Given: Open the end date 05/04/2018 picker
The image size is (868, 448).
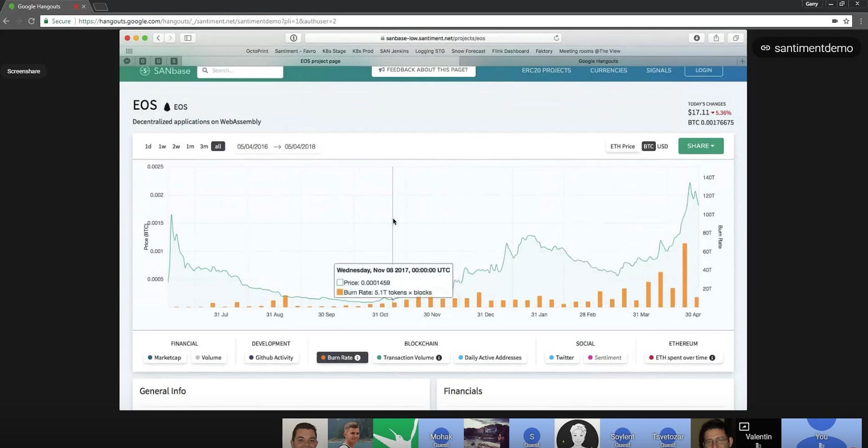Looking at the screenshot, I should (x=300, y=147).
